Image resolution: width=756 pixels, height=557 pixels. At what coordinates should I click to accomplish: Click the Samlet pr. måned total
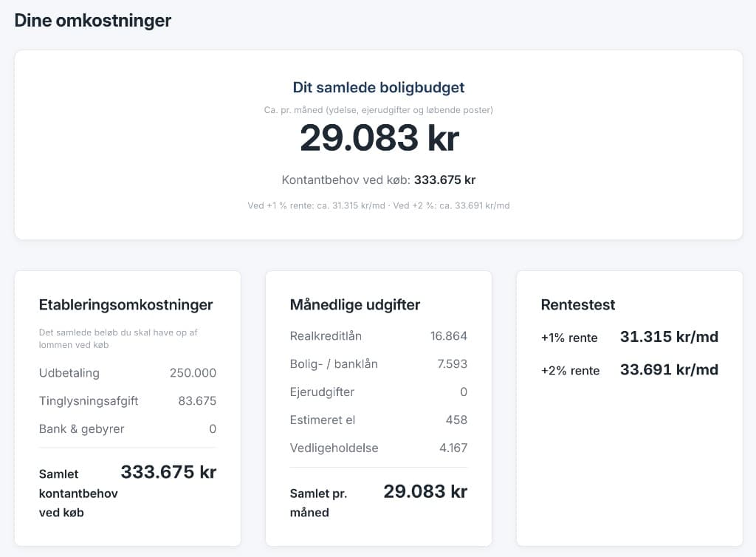coord(425,491)
